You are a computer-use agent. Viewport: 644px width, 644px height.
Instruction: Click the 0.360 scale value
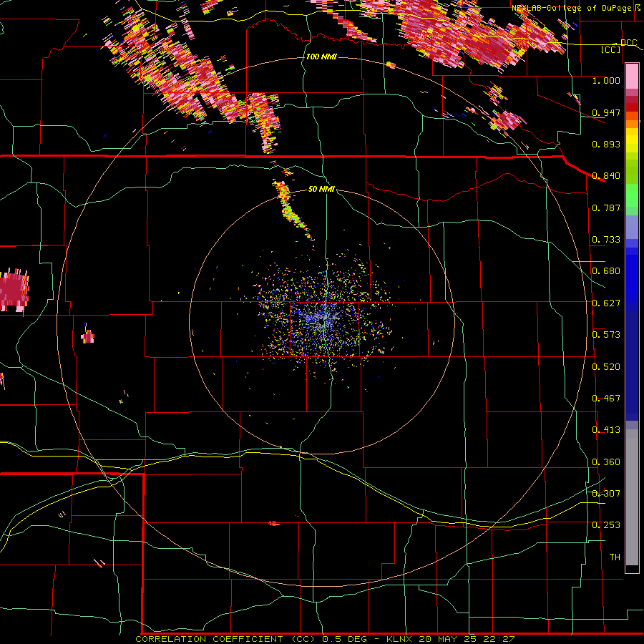click(606, 462)
